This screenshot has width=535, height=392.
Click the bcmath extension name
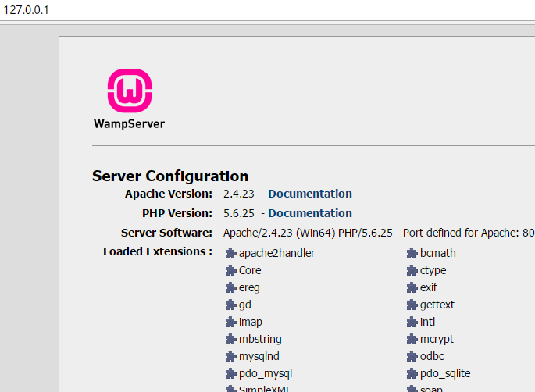[x=438, y=253]
